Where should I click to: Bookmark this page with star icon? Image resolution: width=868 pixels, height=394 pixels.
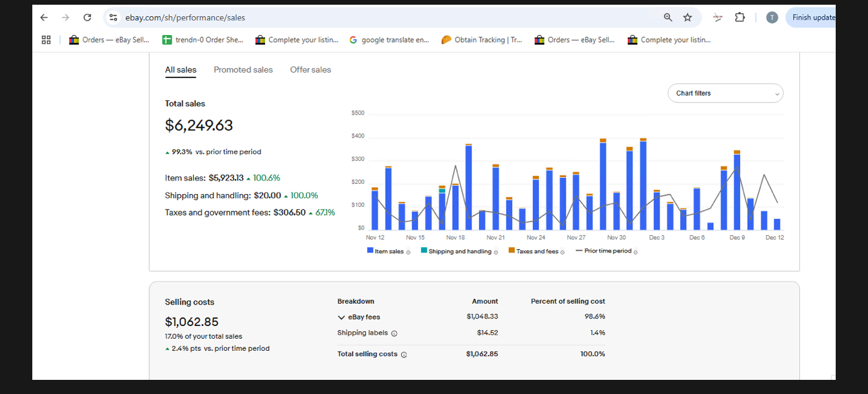(x=687, y=18)
